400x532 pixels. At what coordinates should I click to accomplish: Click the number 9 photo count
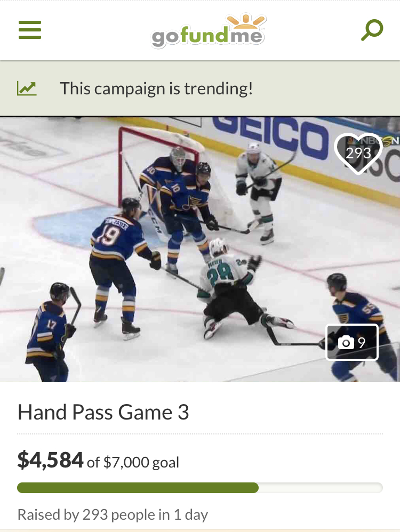pyautogui.click(x=362, y=343)
